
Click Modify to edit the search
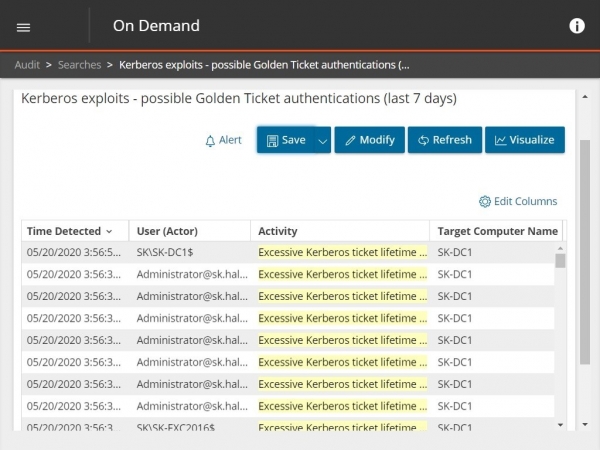click(369, 140)
